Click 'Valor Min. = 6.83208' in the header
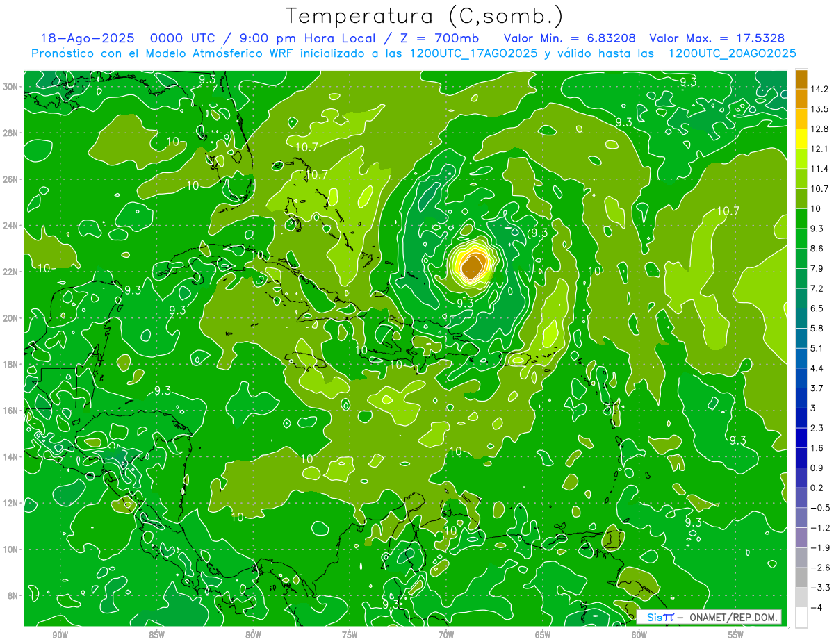The image size is (834, 644). coord(569,38)
